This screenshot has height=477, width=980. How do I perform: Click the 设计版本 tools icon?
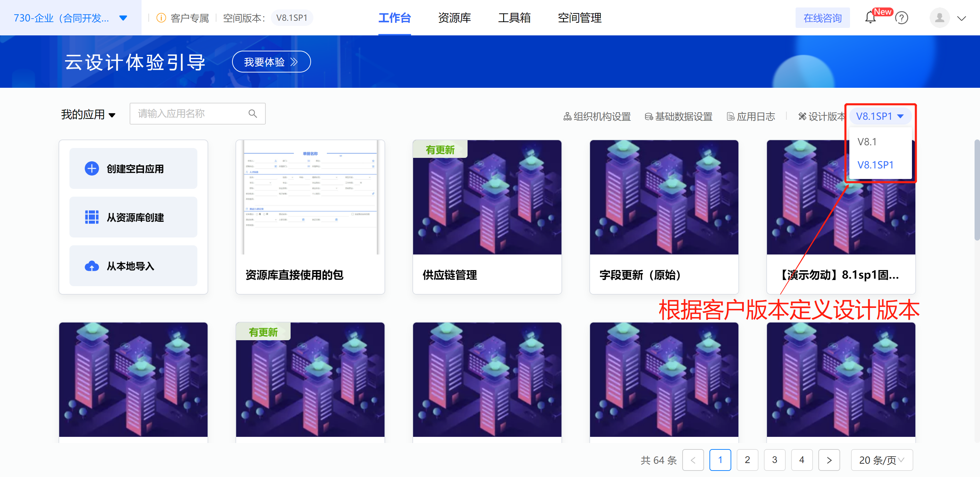tap(802, 116)
